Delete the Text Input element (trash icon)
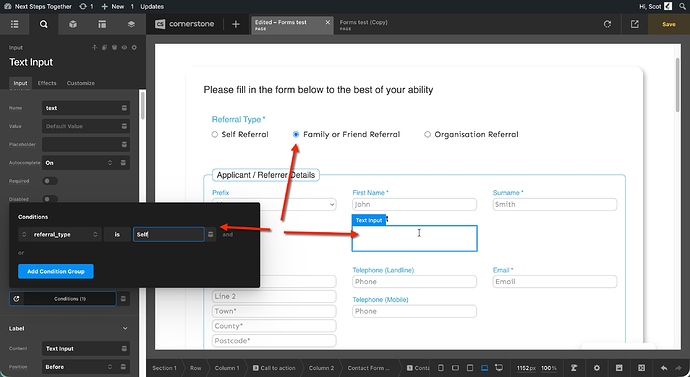 coord(114,47)
